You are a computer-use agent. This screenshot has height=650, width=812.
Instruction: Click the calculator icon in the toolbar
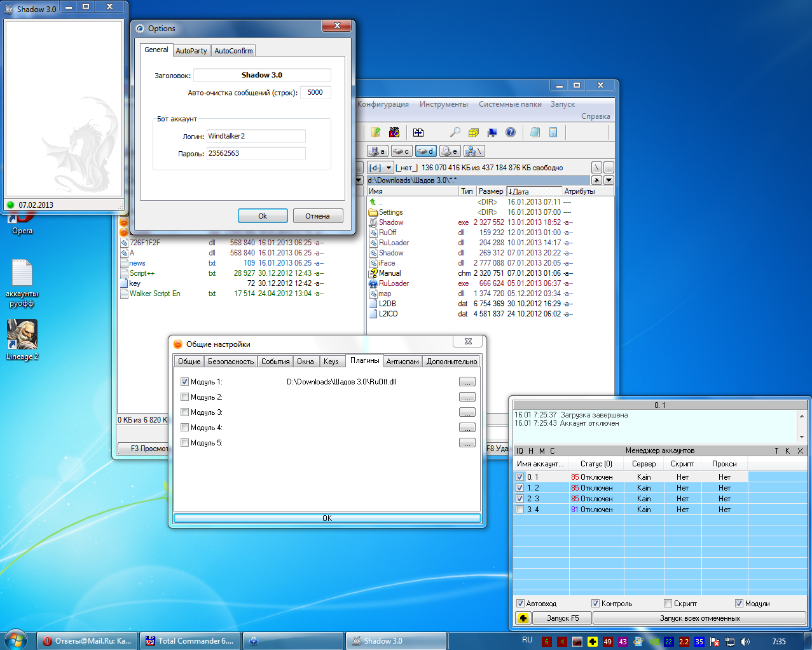click(553, 132)
